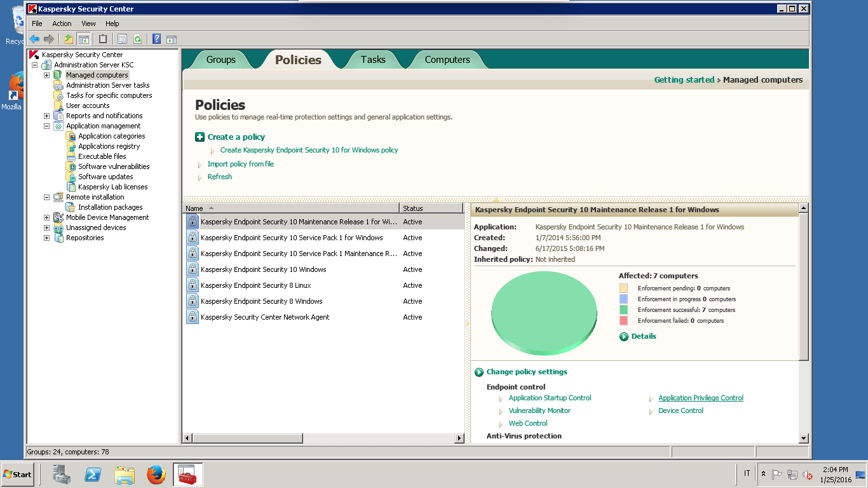Open Properties via the clipboard toolbar icon

pyautogui.click(x=103, y=39)
